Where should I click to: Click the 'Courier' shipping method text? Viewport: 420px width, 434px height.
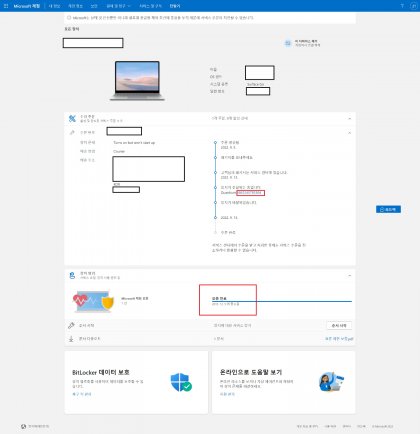pos(119,151)
